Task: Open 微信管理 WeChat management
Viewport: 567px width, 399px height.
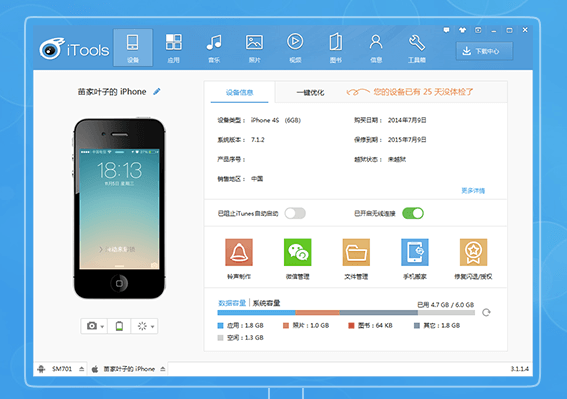Action: [298, 258]
